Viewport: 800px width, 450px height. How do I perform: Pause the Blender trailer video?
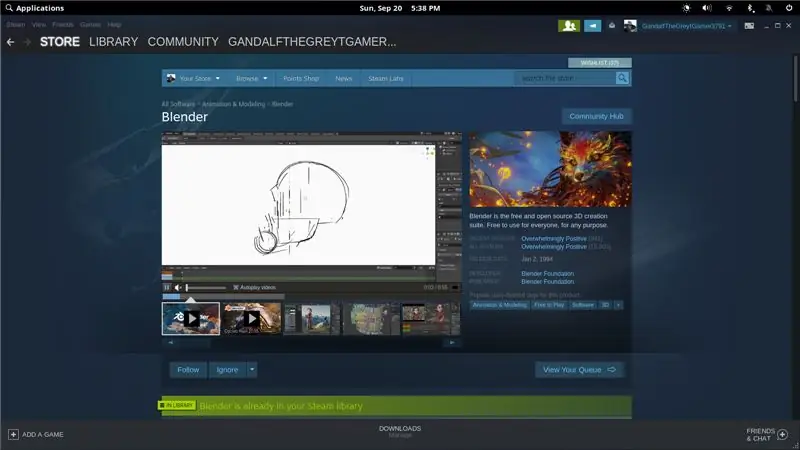167,287
